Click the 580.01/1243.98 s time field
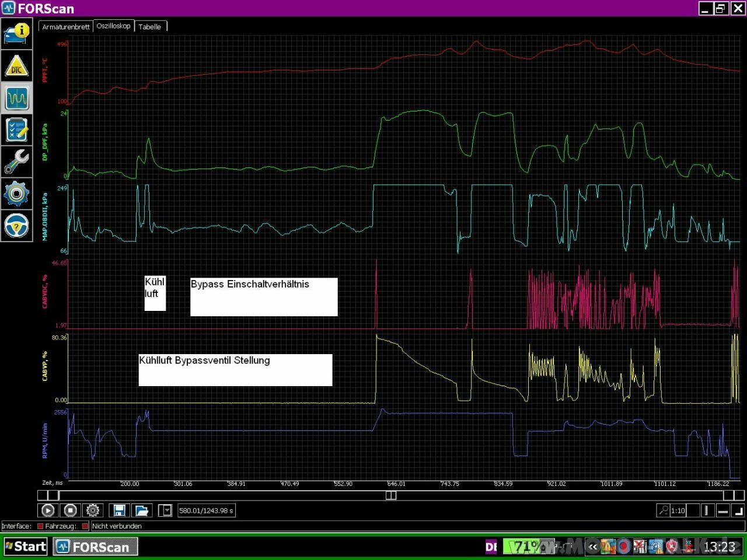747x560 pixels. pyautogui.click(x=206, y=510)
